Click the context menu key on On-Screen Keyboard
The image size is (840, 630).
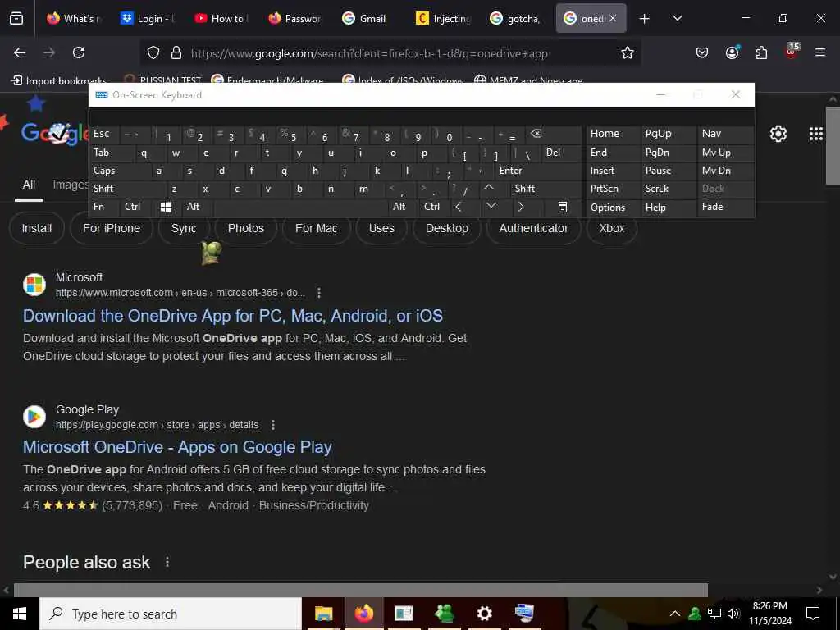pyautogui.click(x=563, y=208)
